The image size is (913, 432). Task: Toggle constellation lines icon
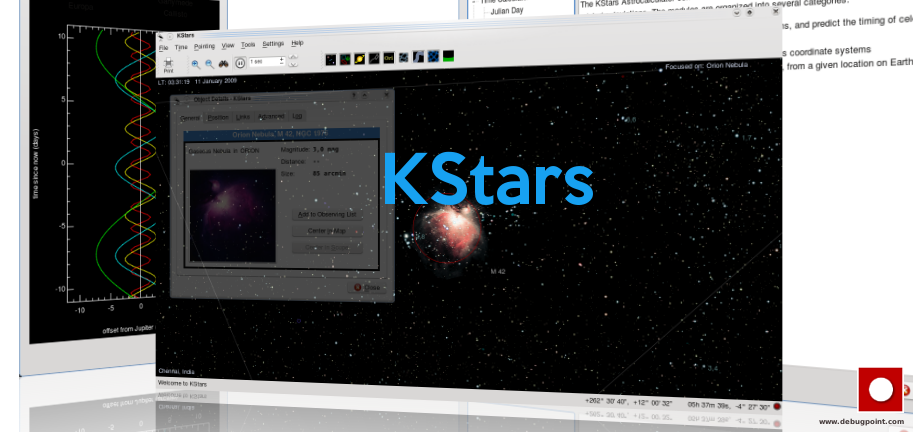click(374, 58)
